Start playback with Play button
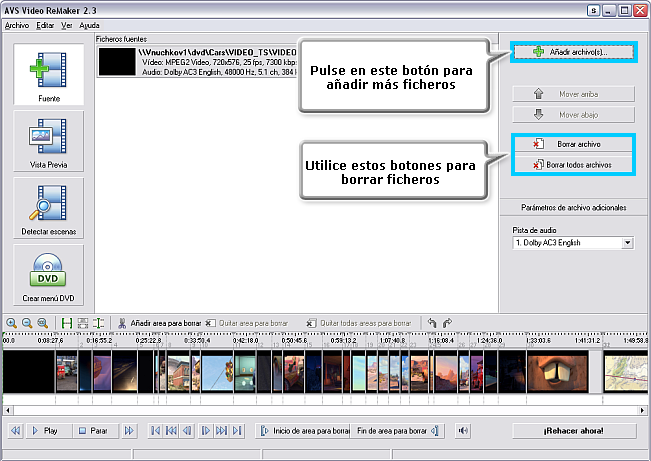Viewport: 651px width, 461px height. coord(49,431)
